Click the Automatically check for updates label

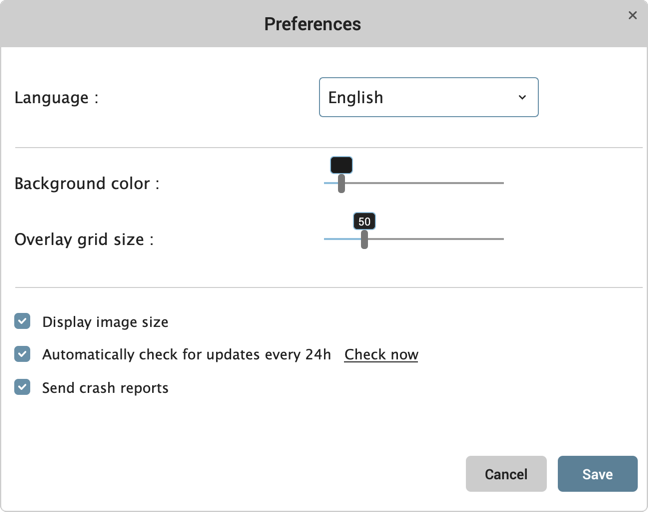pyautogui.click(x=186, y=355)
